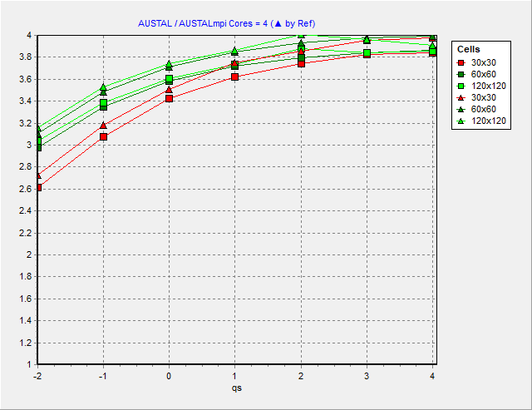Viewport: 532px width, 410px height.
Task: Click the qs axis label
Action: 236,388
